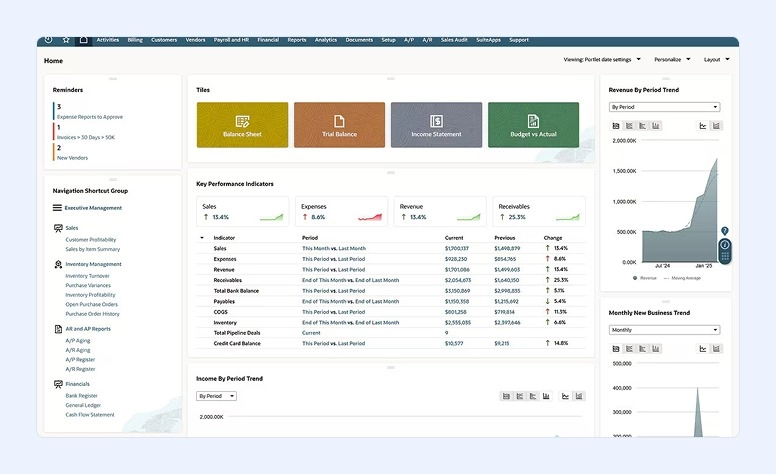Image resolution: width=776 pixels, height=474 pixels.
Task: Open By Period dropdown in Revenue By Period Trend
Action: pos(664,107)
